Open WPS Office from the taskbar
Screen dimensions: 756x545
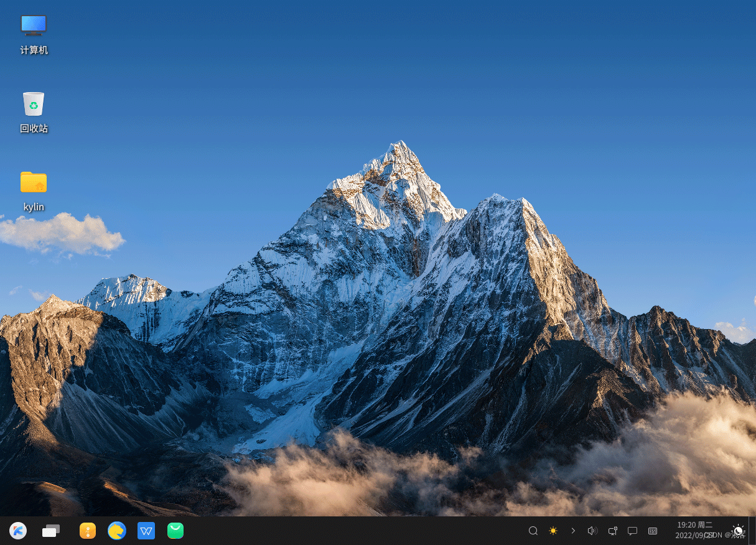click(x=146, y=531)
